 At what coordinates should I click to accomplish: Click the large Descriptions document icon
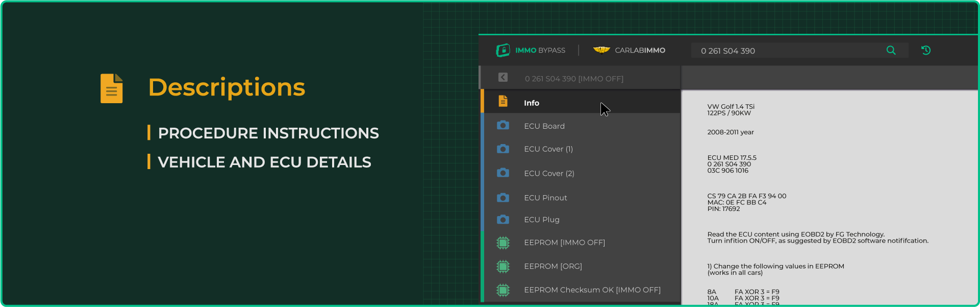click(x=112, y=88)
